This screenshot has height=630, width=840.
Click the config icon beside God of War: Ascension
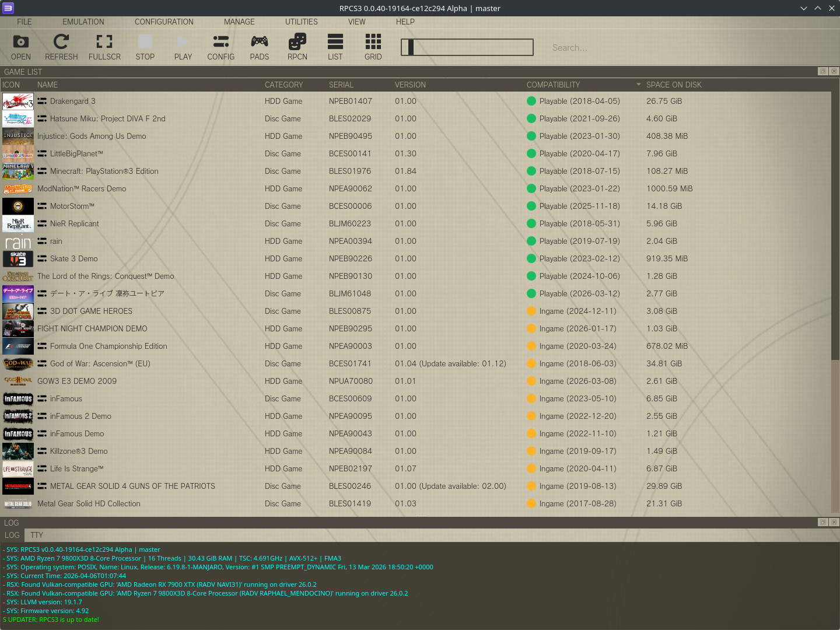pos(42,363)
